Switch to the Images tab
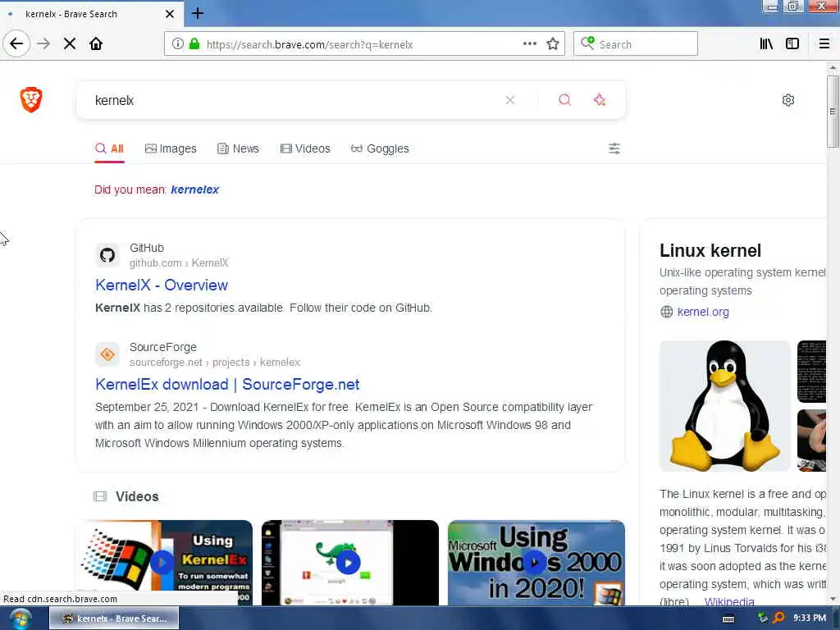 [x=171, y=149]
